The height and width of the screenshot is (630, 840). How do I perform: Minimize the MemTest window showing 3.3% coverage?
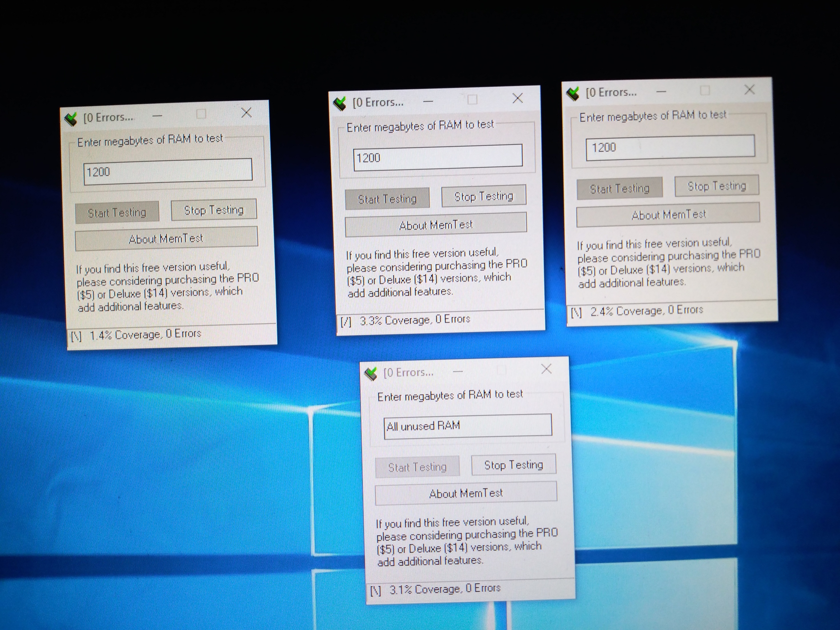click(428, 101)
